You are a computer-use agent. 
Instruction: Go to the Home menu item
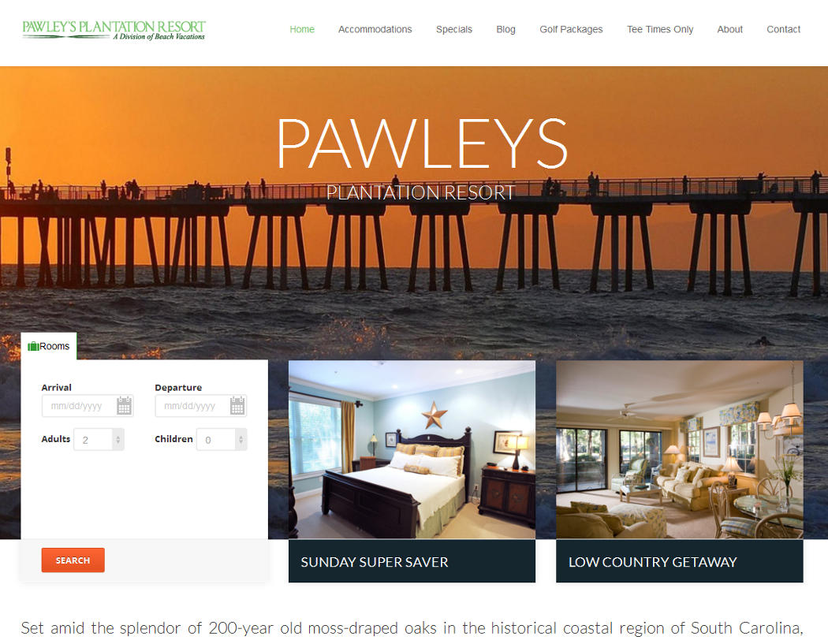pyautogui.click(x=302, y=30)
